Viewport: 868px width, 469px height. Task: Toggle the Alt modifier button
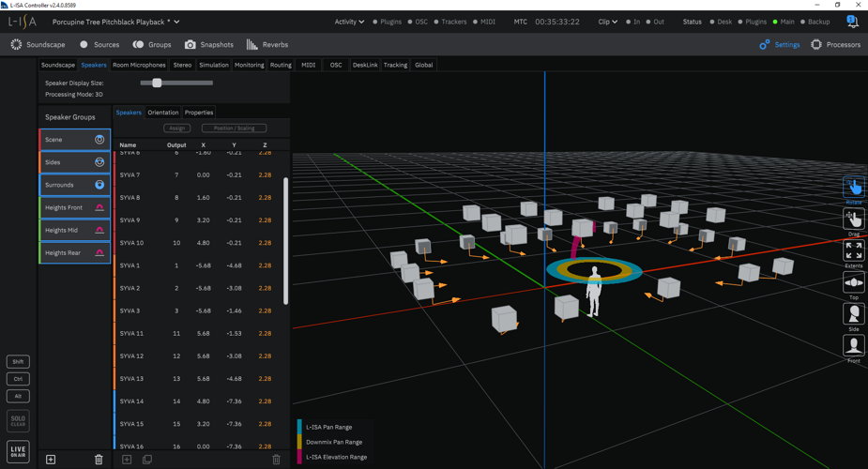pyautogui.click(x=18, y=396)
